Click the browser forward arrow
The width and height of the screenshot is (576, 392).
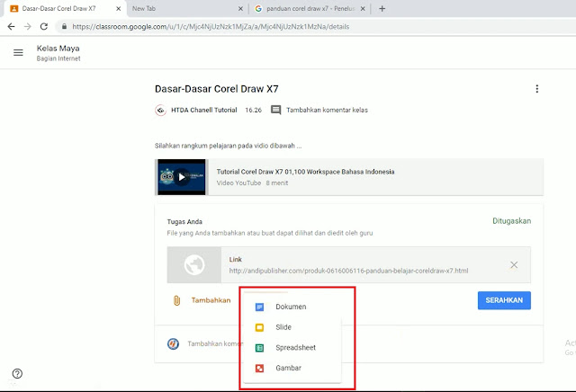(28, 26)
